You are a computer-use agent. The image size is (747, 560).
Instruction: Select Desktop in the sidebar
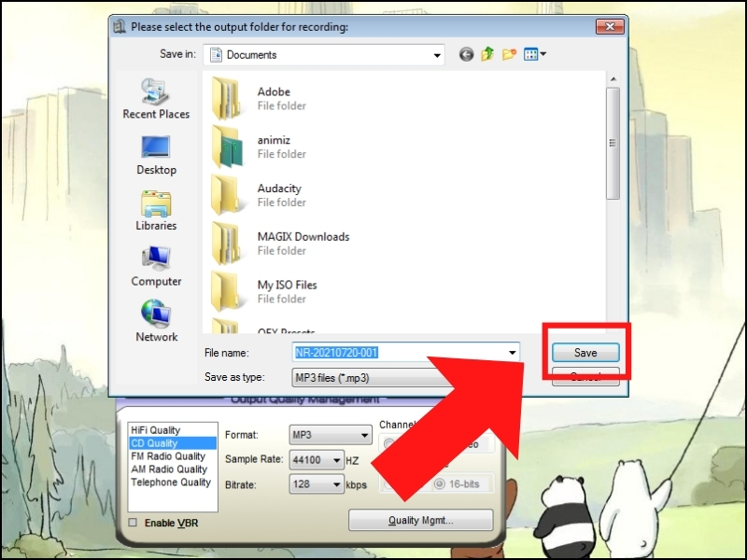click(155, 159)
